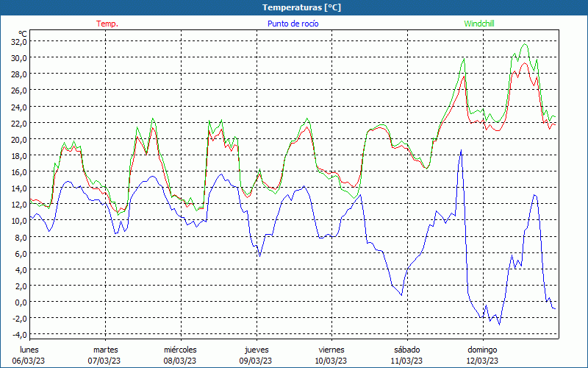Click the 8,0 y-axis label
The image size is (588, 368).
click(21, 237)
